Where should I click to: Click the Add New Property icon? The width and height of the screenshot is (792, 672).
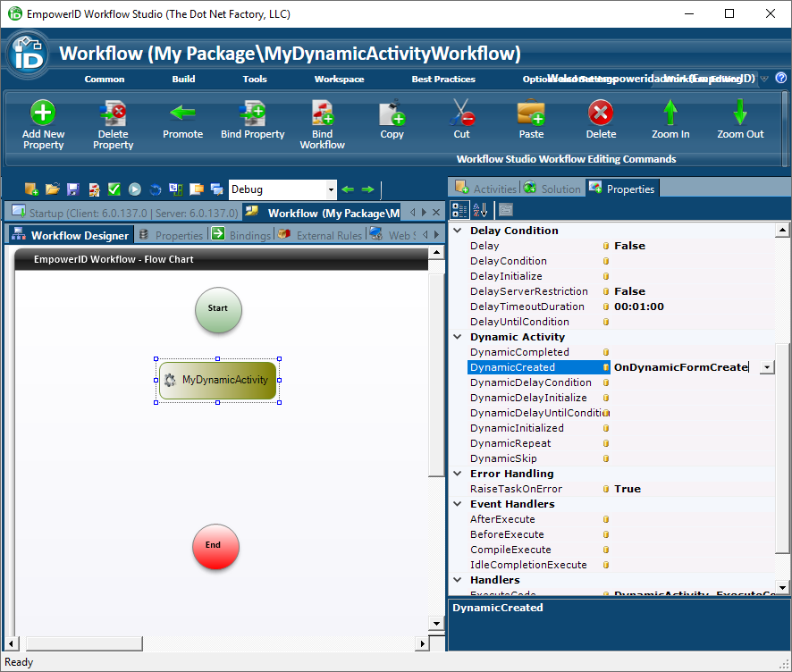coord(43,113)
